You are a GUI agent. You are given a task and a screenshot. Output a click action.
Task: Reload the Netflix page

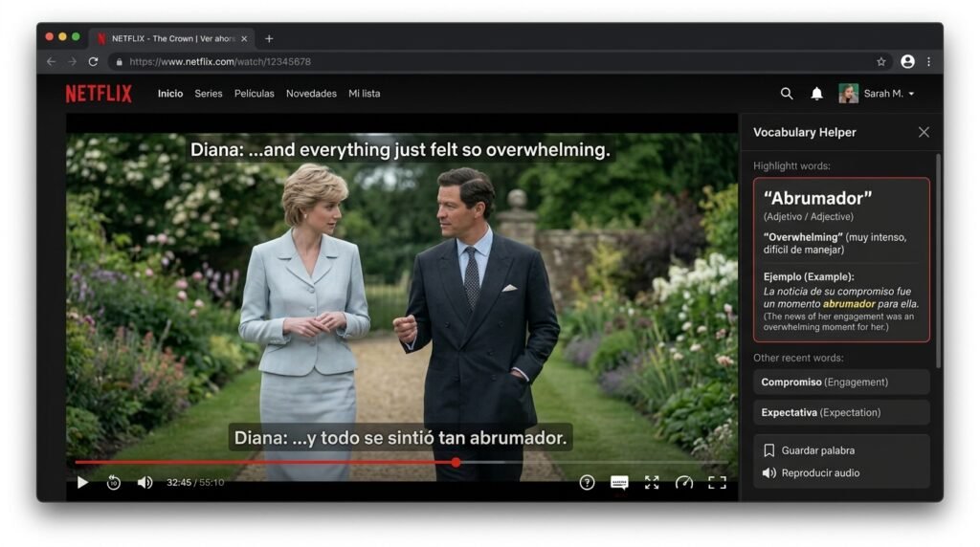(x=93, y=62)
